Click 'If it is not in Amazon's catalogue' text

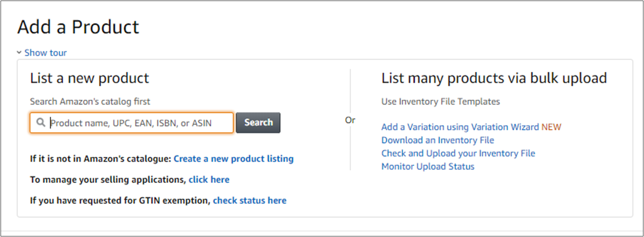click(100, 159)
